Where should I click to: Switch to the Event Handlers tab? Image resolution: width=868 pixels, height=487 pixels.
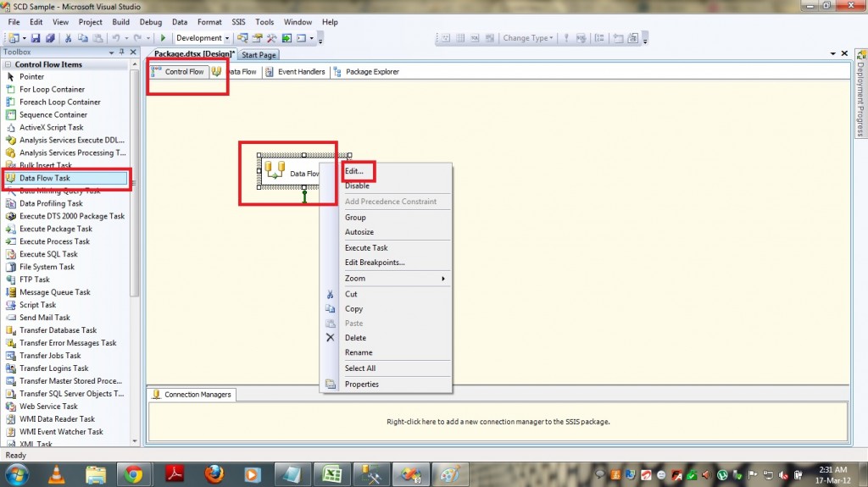[x=301, y=72]
